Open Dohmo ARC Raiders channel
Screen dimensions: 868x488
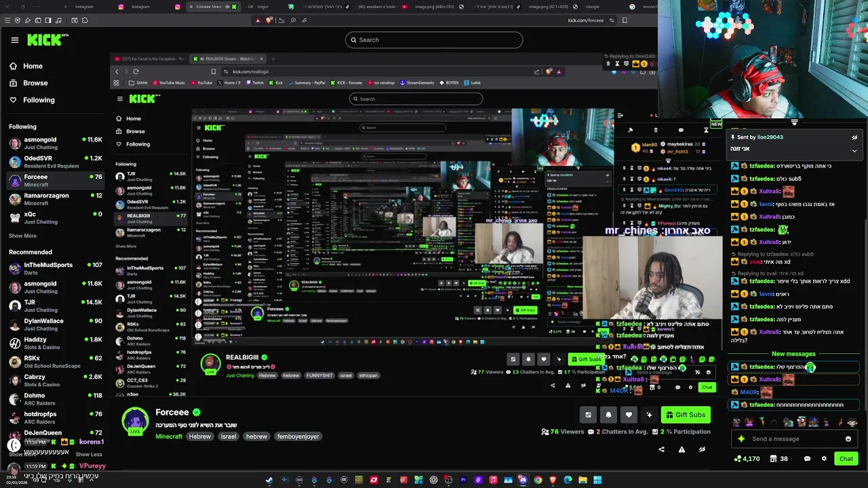[x=54, y=399]
